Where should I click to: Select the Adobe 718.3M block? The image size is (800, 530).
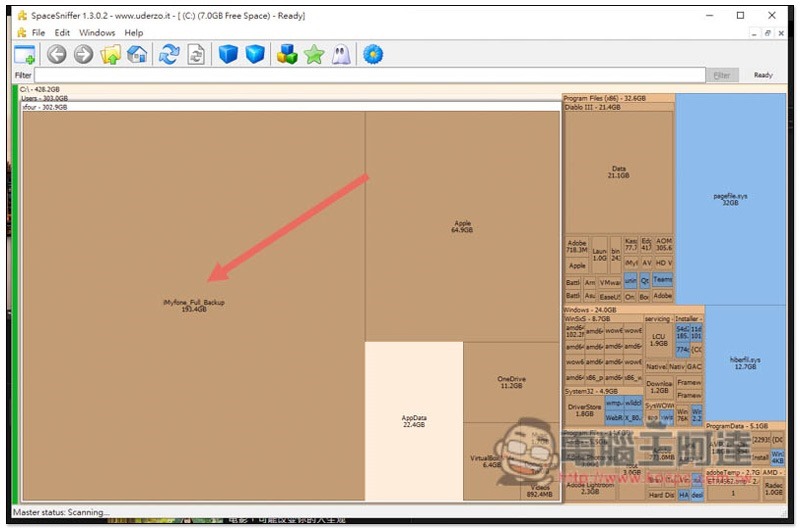577,246
